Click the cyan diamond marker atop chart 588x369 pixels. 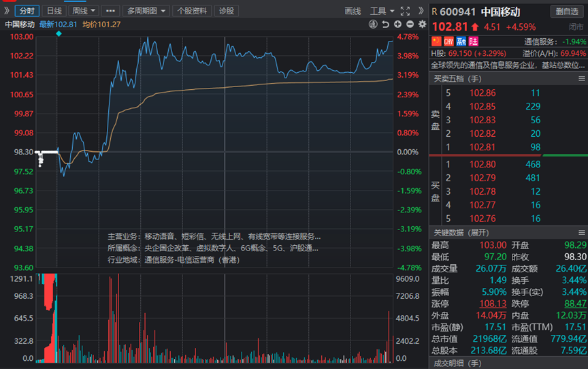(59, 33)
